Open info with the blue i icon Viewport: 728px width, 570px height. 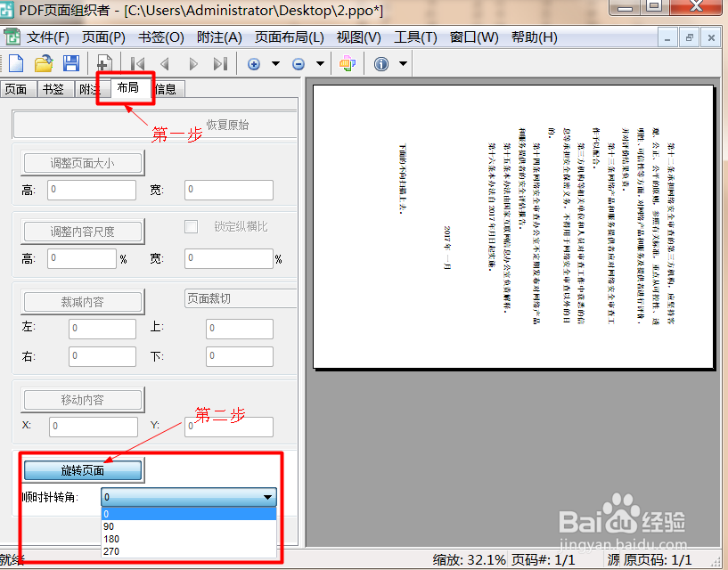pyautogui.click(x=381, y=63)
